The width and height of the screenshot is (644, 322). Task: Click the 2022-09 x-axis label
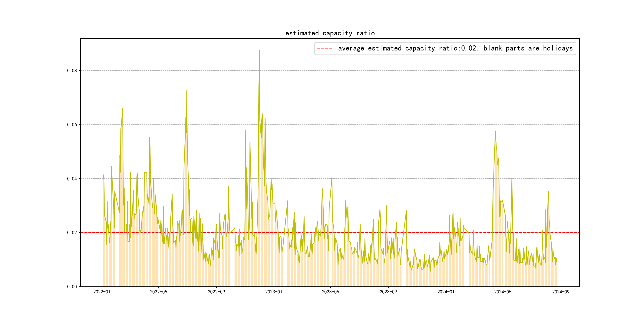pos(216,292)
